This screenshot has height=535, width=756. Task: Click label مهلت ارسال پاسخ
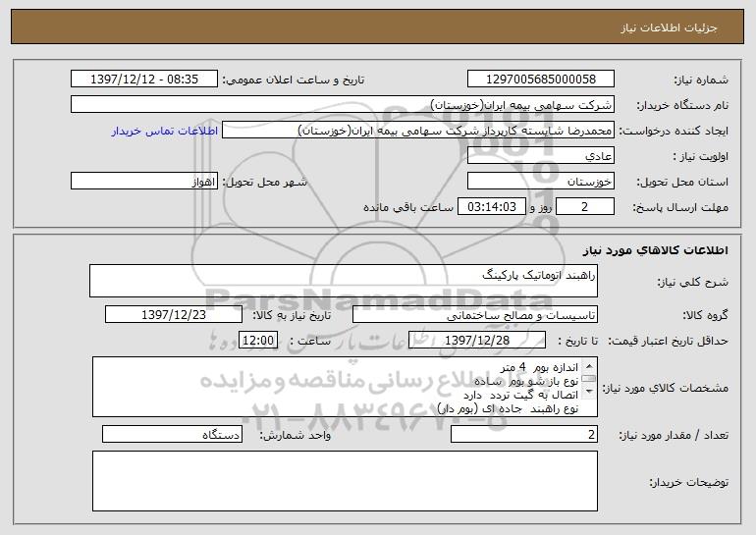(680, 207)
